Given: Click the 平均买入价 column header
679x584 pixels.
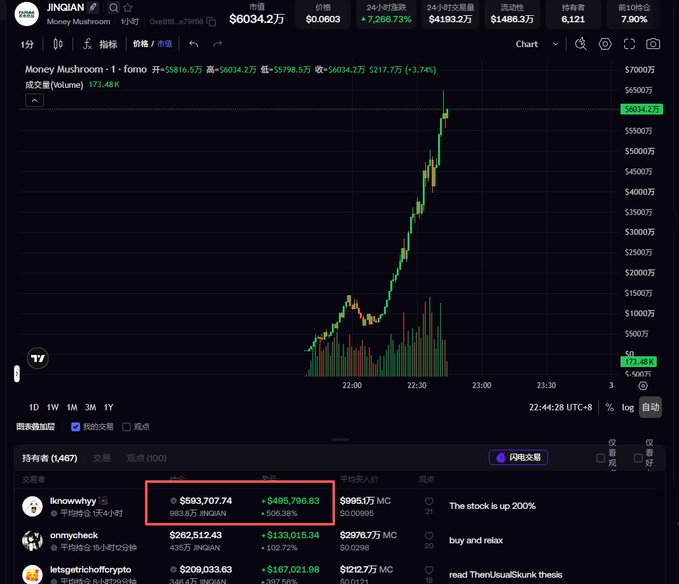Looking at the screenshot, I should (359, 479).
